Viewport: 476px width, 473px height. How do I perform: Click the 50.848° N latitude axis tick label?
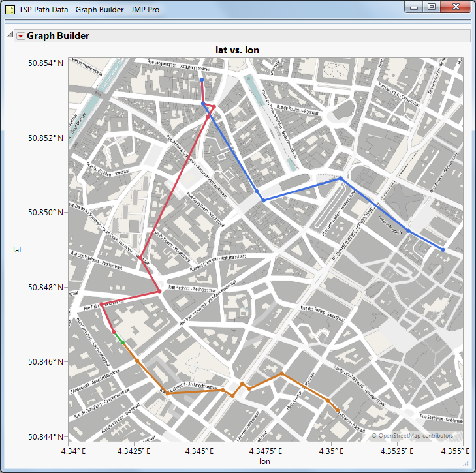[46, 287]
